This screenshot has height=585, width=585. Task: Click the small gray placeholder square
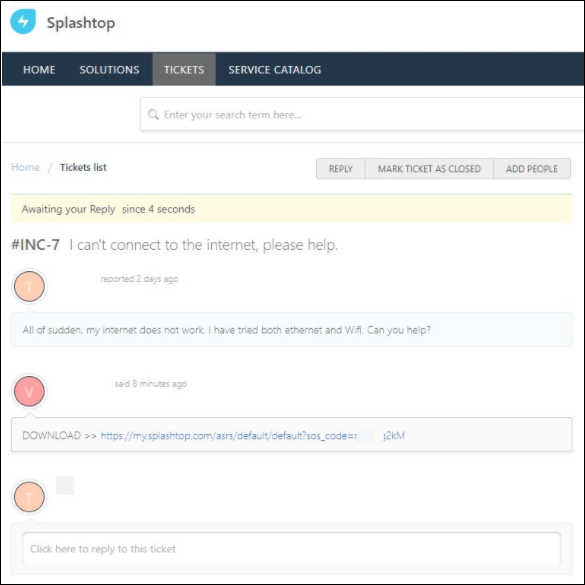(65, 485)
